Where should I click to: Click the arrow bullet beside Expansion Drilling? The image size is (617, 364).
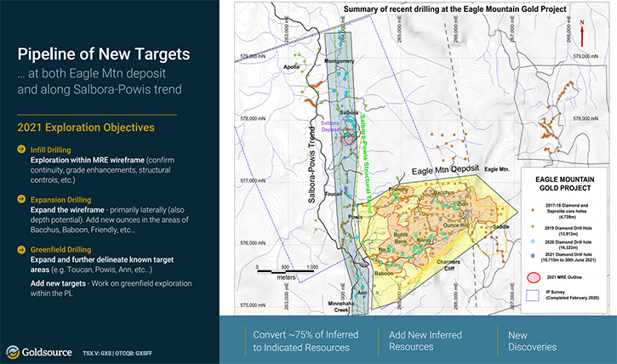[x=21, y=199]
